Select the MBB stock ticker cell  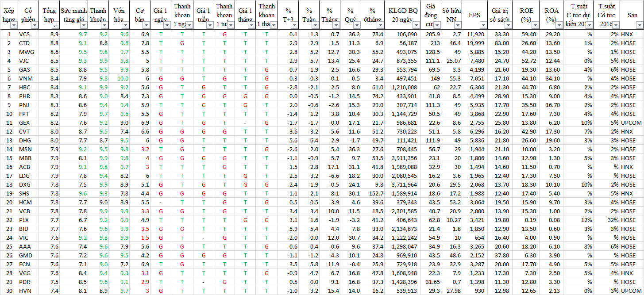[29, 158]
